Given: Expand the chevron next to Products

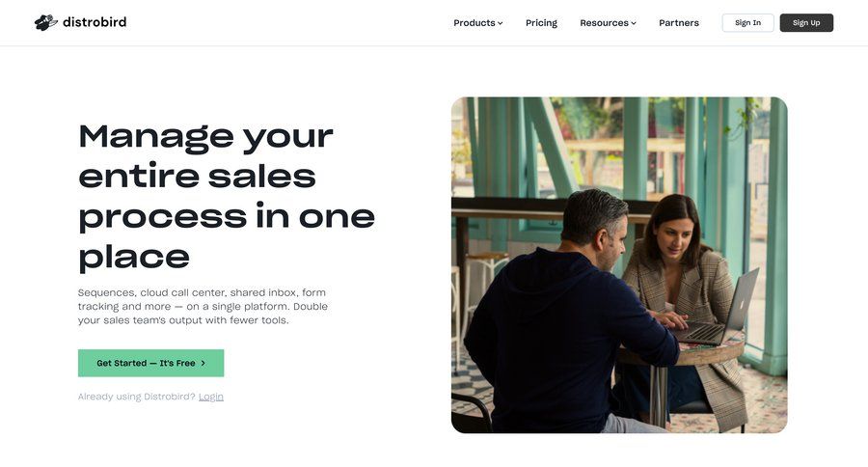Looking at the screenshot, I should pyautogui.click(x=500, y=23).
